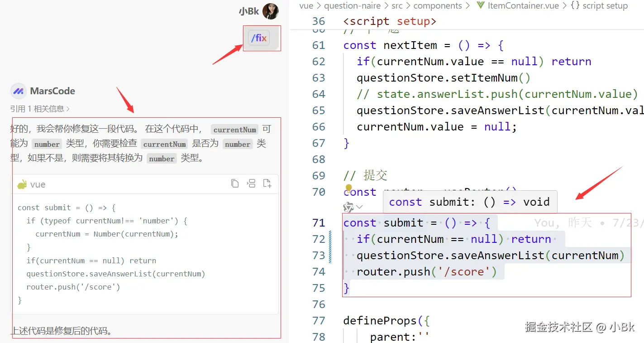This screenshot has height=343, width=644.
Task: Open the question-naire breadcrumb segment
Action: coord(353,6)
